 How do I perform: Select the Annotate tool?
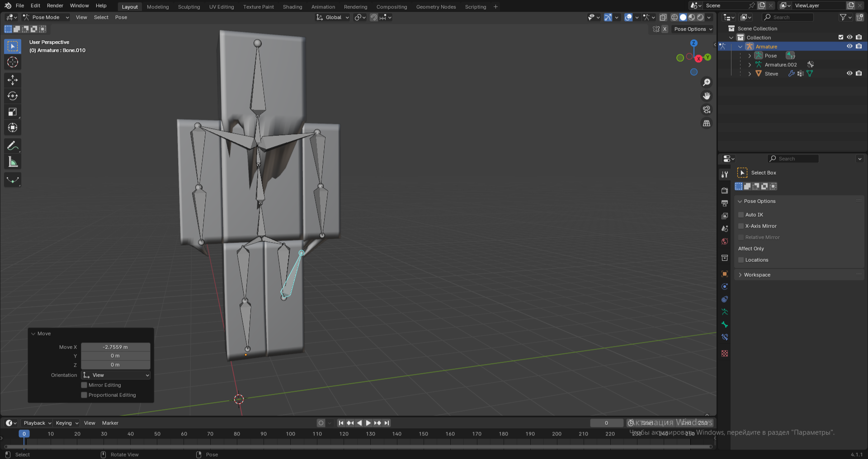13,146
